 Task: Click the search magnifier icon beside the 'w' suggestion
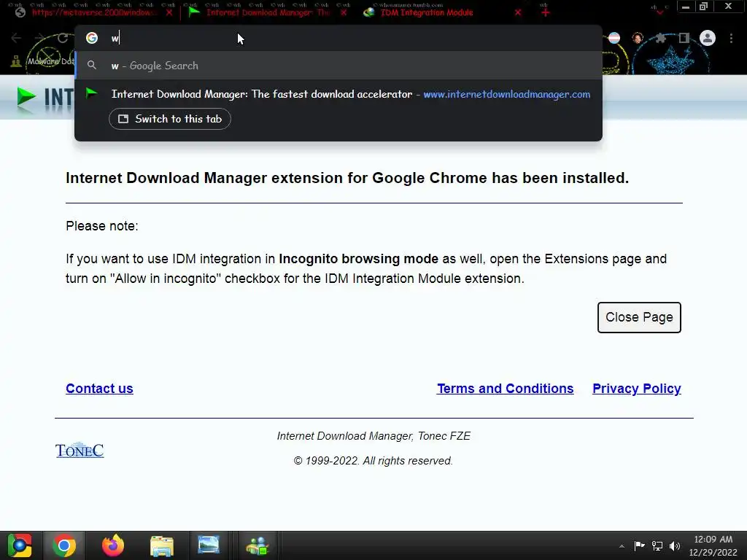click(x=92, y=65)
